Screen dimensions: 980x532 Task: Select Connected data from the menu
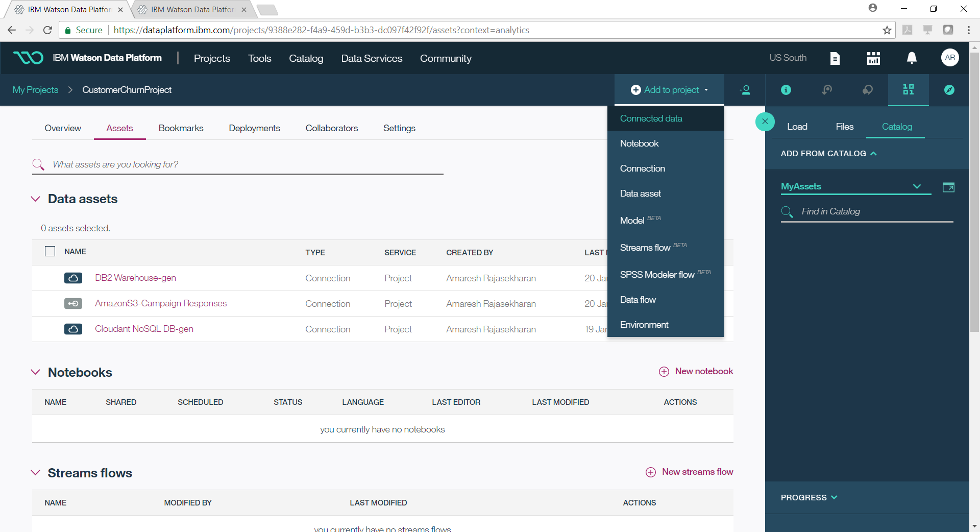pos(666,118)
